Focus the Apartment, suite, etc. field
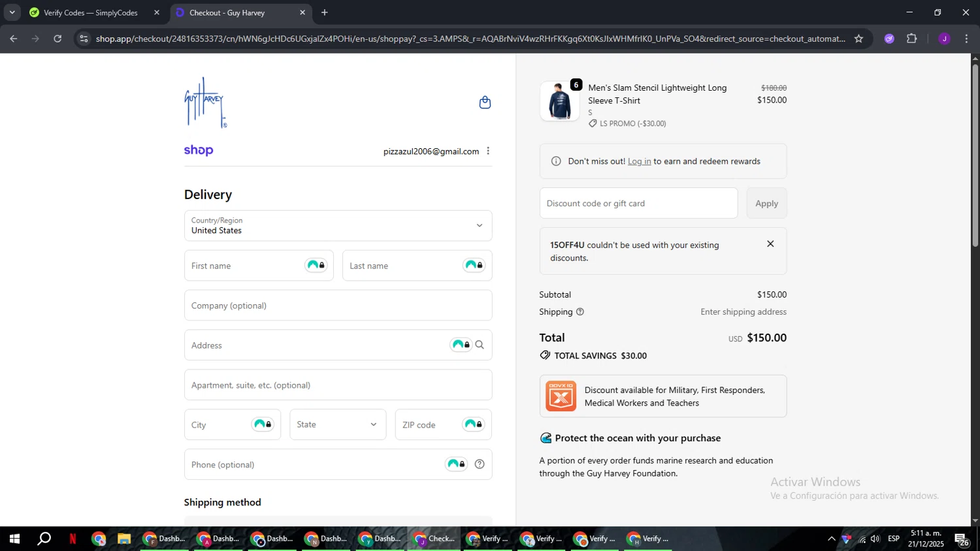 point(338,385)
